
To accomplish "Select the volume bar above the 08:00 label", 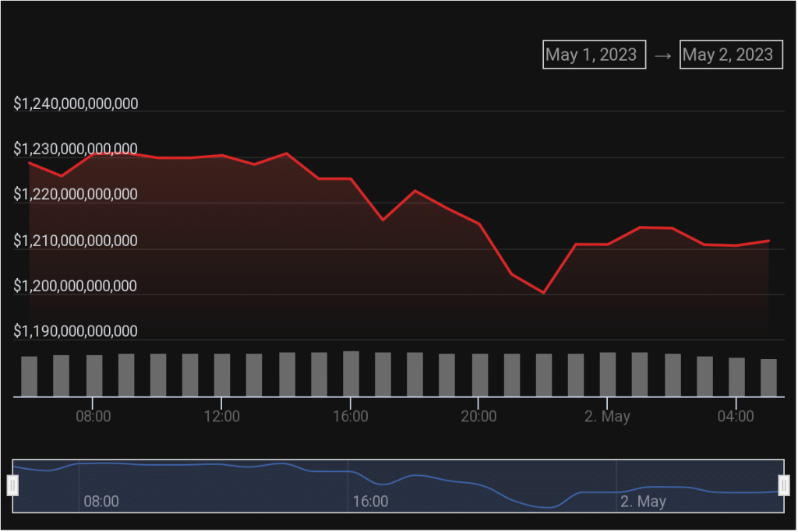I will click(x=94, y=375).
